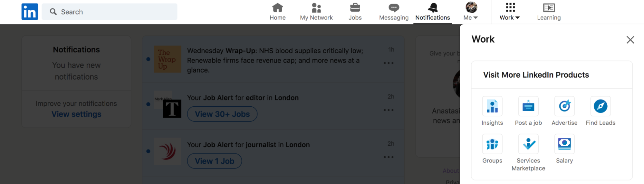Expand the Me profile dropdown
The width and height of the screenshot is (644, 184).
[471, 12]
